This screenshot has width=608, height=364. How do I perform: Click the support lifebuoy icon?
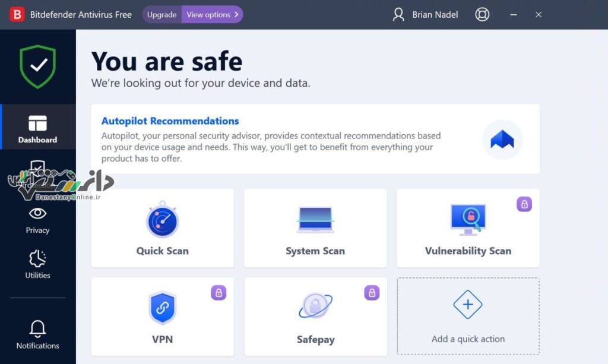[x=482, y=15]
